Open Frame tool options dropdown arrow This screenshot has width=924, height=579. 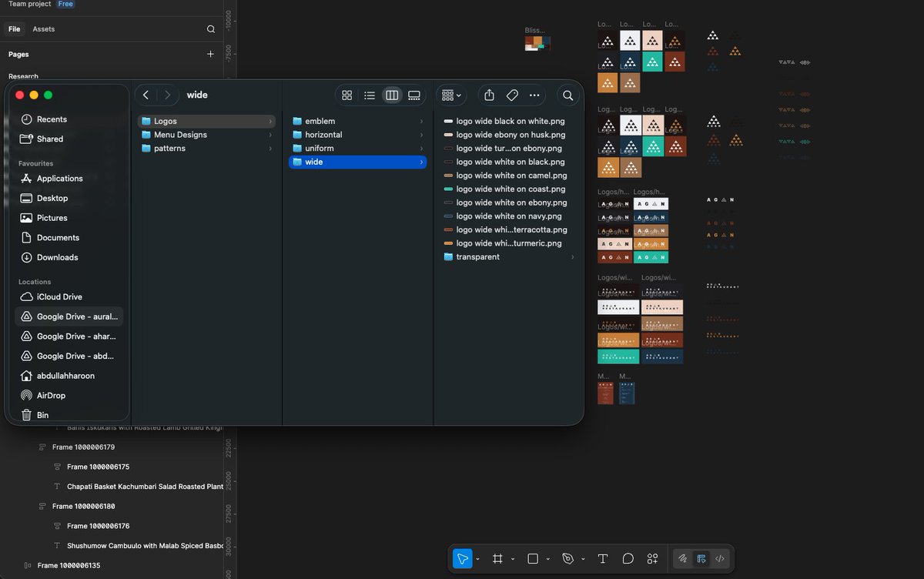513,559
